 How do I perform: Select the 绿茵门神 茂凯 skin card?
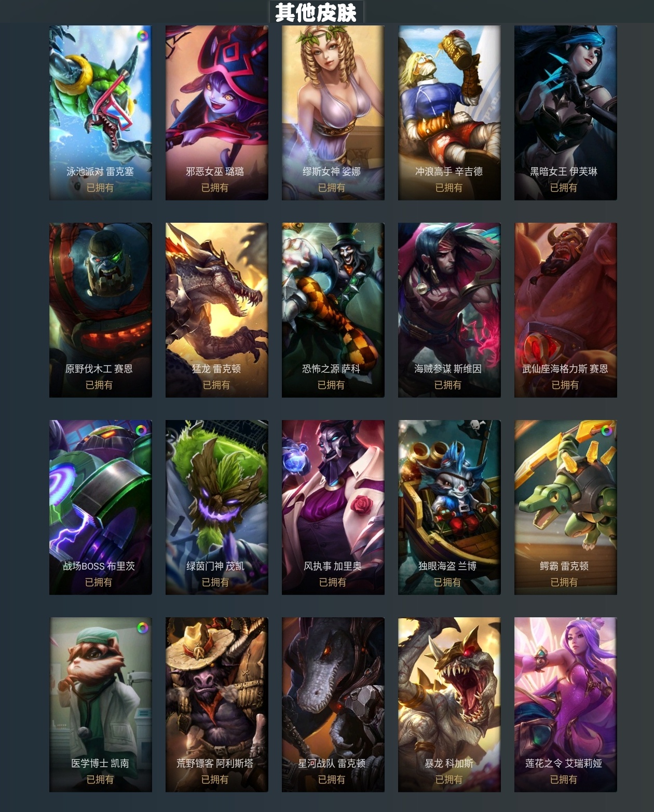click(217, 508)
